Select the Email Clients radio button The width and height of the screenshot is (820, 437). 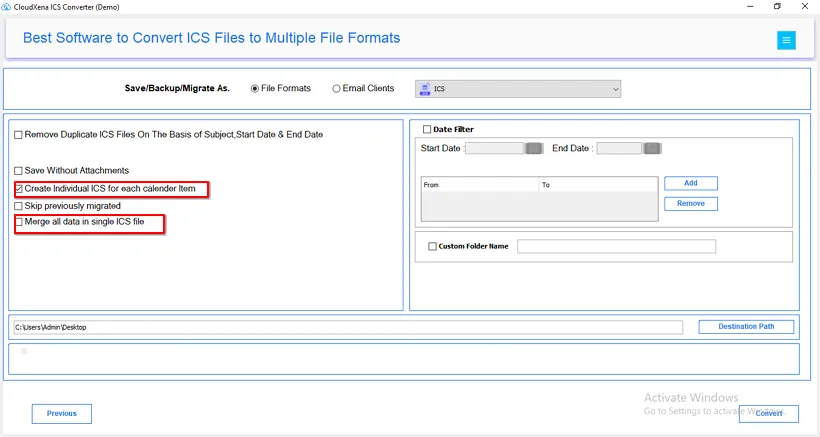click(336, 89)
